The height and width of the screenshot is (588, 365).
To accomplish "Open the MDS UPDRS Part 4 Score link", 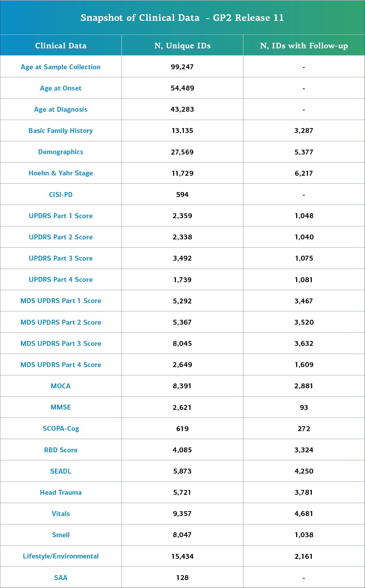I will pos(60,365).
